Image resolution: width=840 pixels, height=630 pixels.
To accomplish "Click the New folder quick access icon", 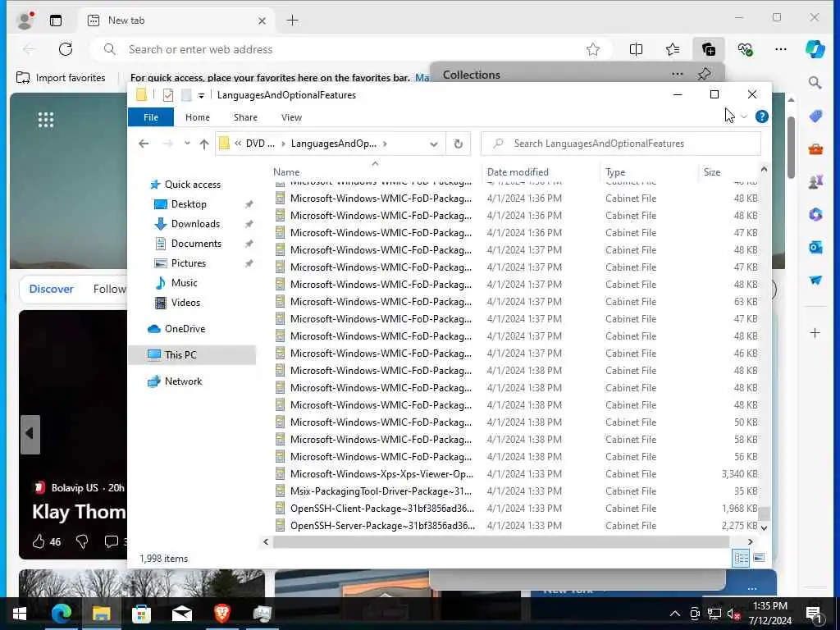I will [186, 95].
